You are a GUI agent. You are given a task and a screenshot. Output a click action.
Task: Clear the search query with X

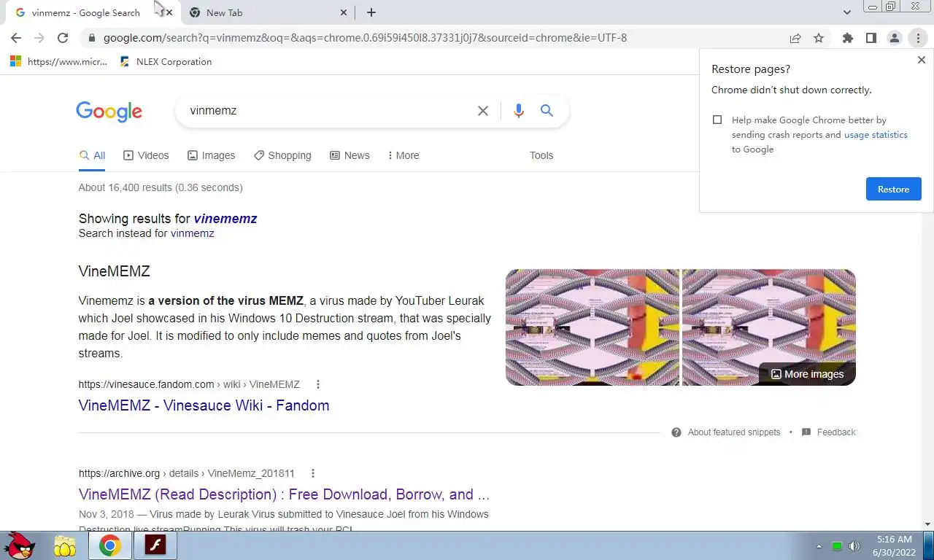[483, 111]
